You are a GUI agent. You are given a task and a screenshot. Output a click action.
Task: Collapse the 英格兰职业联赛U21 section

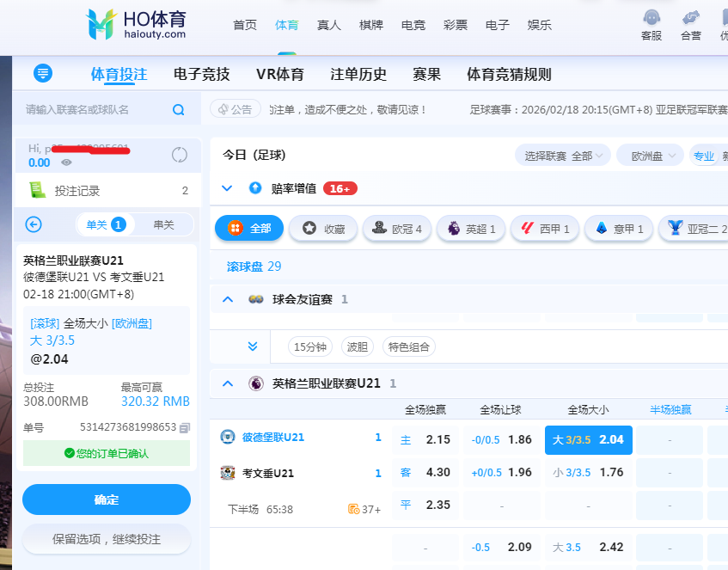pyautogui.click(x=228, y=383)
